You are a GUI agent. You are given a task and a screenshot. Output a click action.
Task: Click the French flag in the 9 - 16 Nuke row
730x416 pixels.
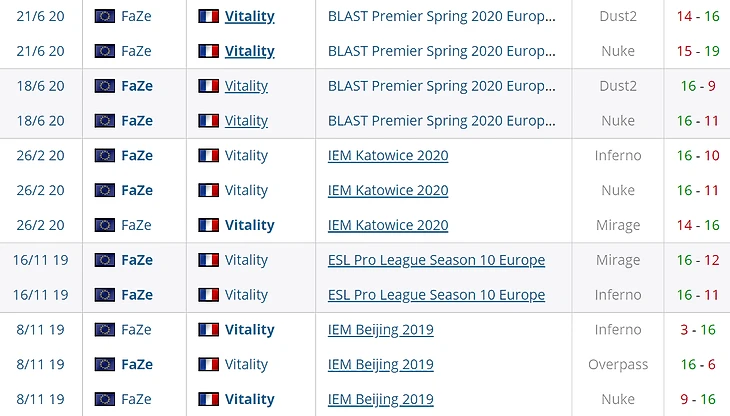[208, 400]
